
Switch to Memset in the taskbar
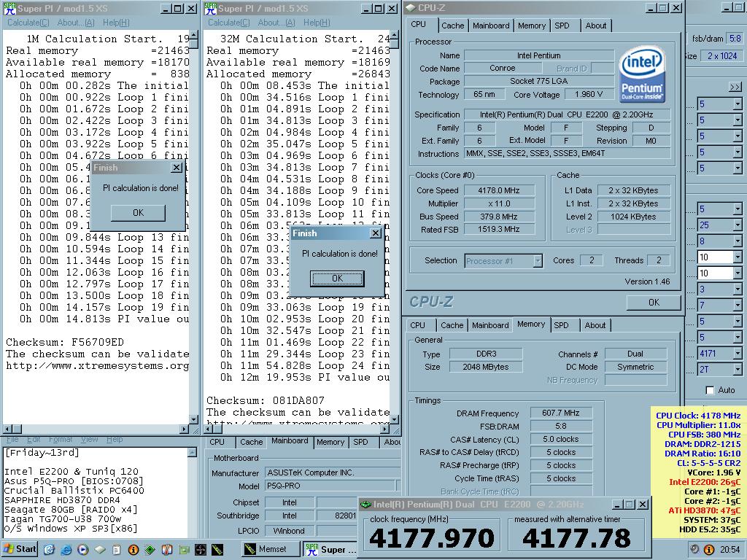(270, 549)
